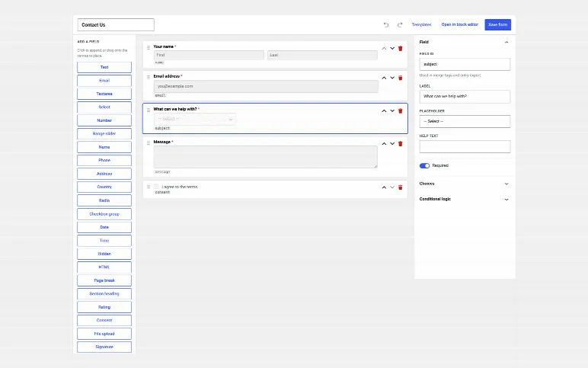The width and height of the screenshot is (588, 368).
Task: Expand the Conditional logic section
Action: pyautogui.click(x=507, y=200)
